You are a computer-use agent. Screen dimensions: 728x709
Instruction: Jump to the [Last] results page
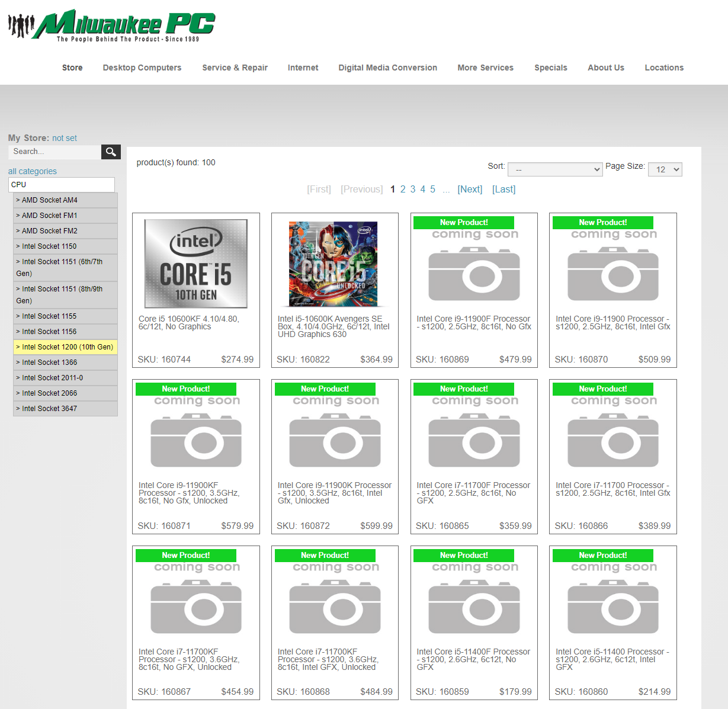pyautogui.click(x=504, y=190)
